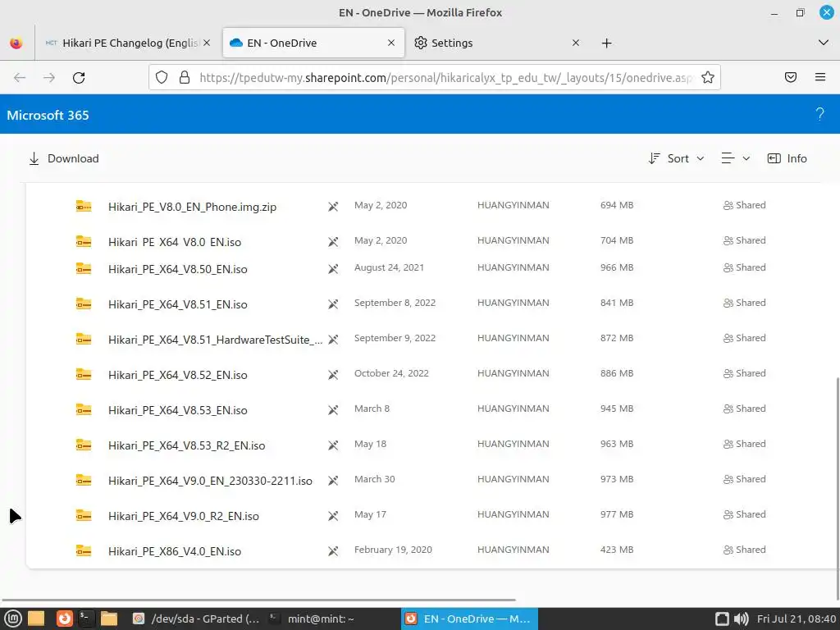Switch to the /dev/sda - GParted window
Screen dimensions: 840x630
click(x=195, y=619)
